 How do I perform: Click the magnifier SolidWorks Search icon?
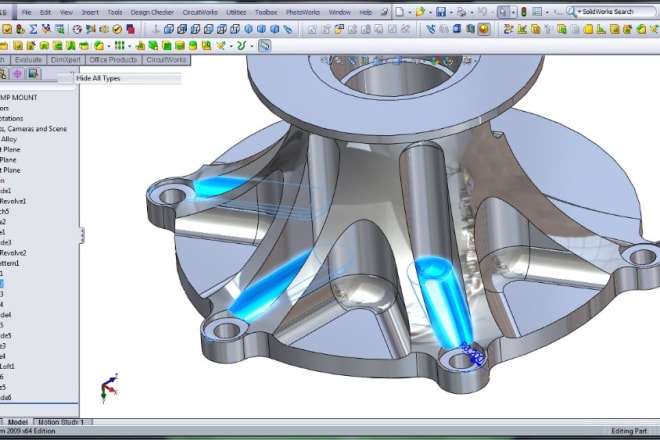(571, 12)
